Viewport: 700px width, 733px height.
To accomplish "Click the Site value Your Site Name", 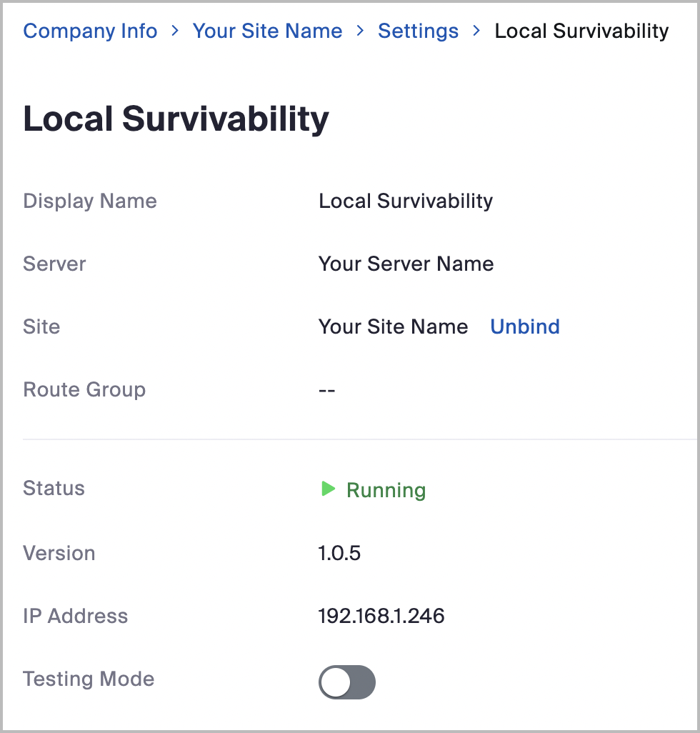I will (x=393, y=326).
